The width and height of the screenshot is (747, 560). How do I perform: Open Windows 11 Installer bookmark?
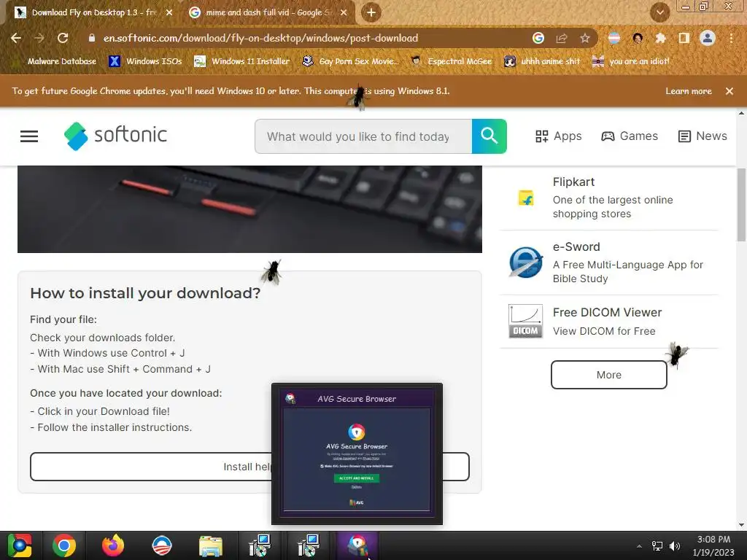tap(242, 61)
